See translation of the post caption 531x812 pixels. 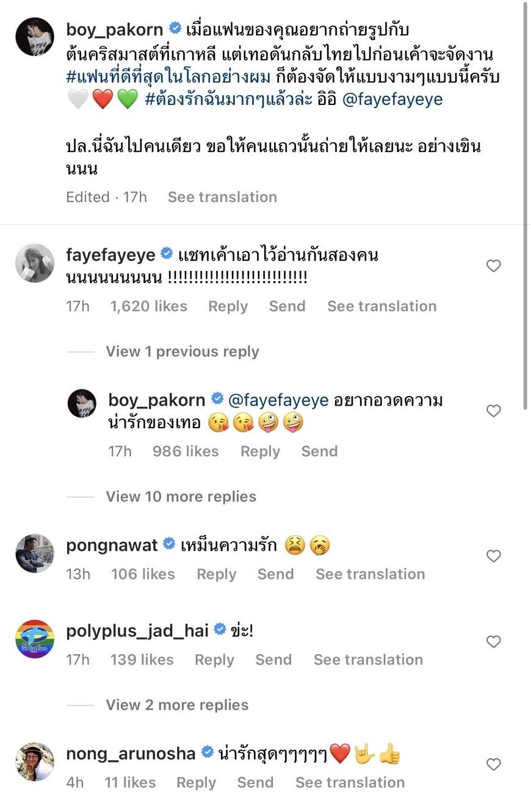click(222, 197)
